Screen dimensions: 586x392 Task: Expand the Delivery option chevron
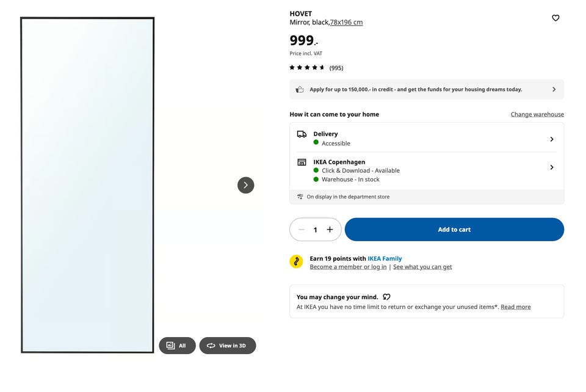(552, 139)
